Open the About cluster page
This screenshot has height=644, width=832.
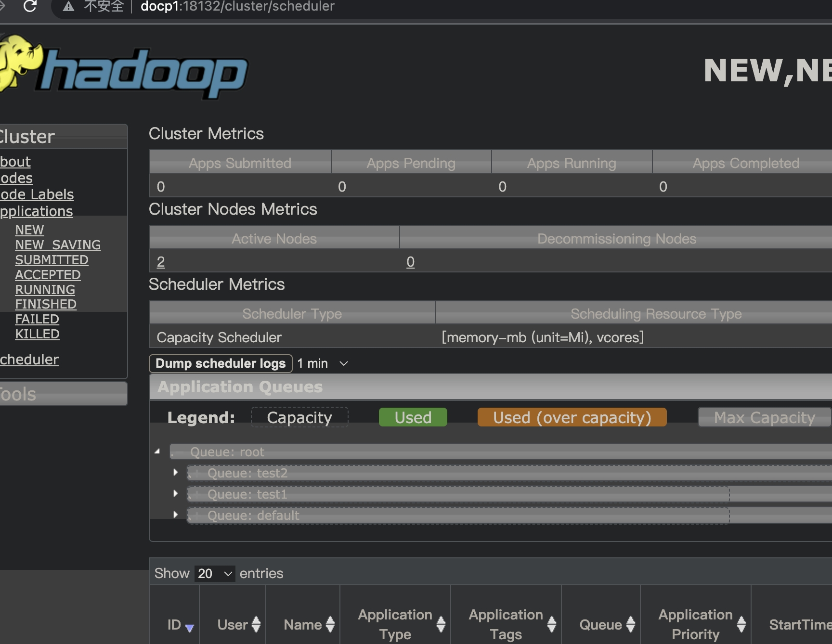15,162
